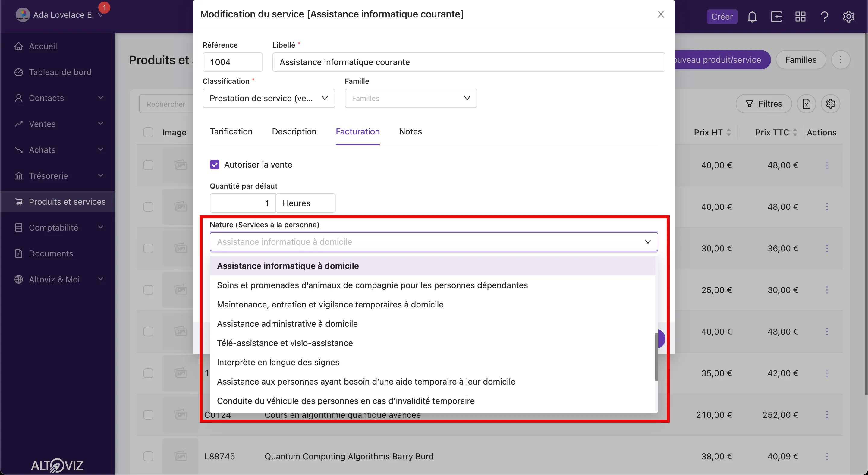Screen dimensions: 868x475
Task: Expand the Trésorerie sidebar menu
Action: pyautogui.click(x=100, y=175)
